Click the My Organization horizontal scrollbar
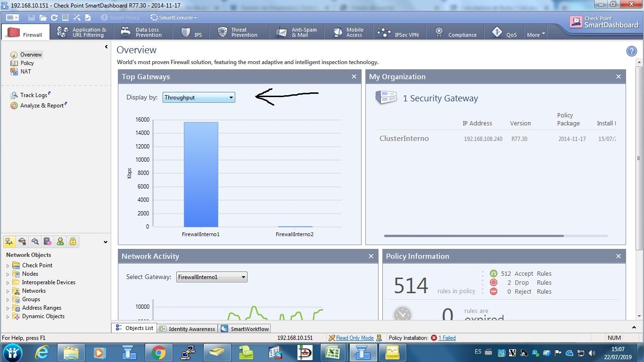The height and width of the screenshot is (362, 644). [x=474, y=236]
